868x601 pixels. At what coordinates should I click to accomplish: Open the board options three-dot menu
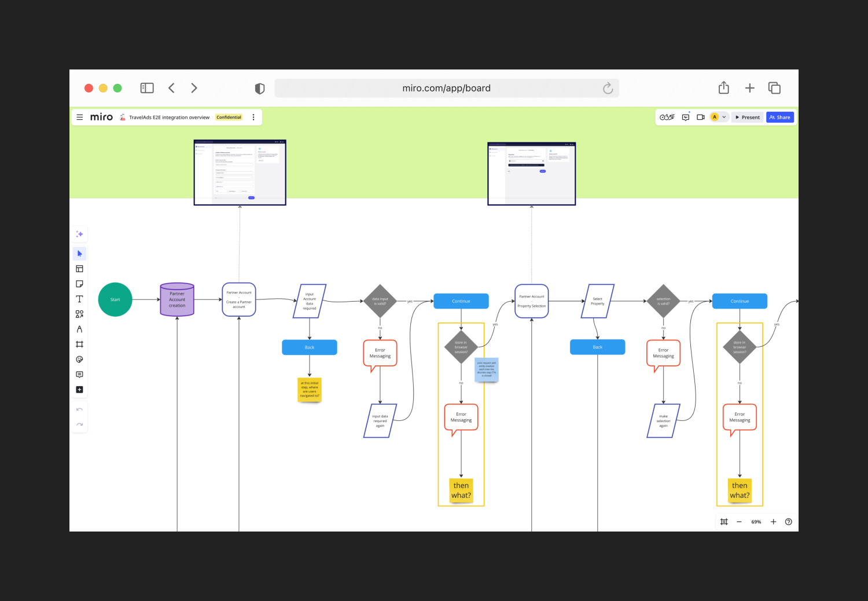[x=253, y=117]
